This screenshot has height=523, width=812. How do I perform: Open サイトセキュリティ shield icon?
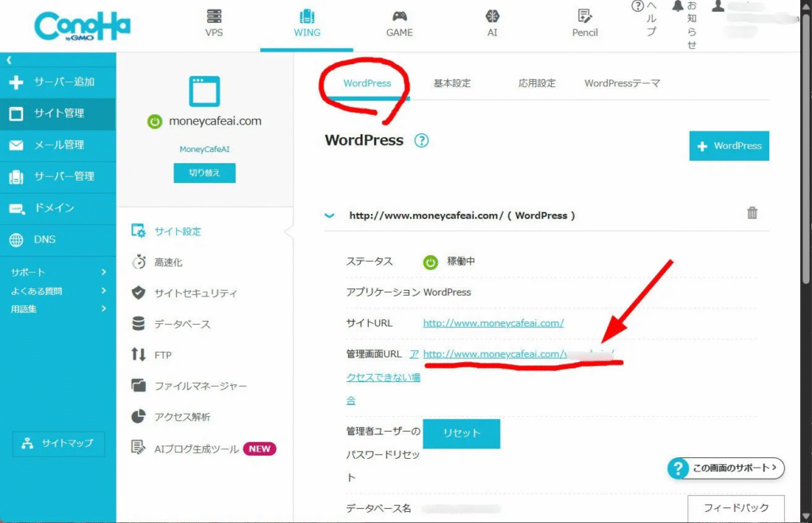[138, 292]
